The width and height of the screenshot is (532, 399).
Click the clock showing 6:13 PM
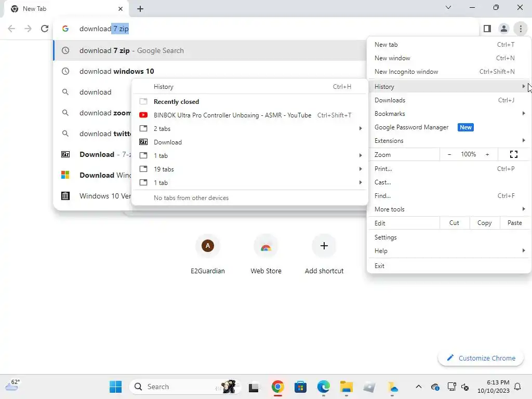pyautogui.click(x=493, y=387)
